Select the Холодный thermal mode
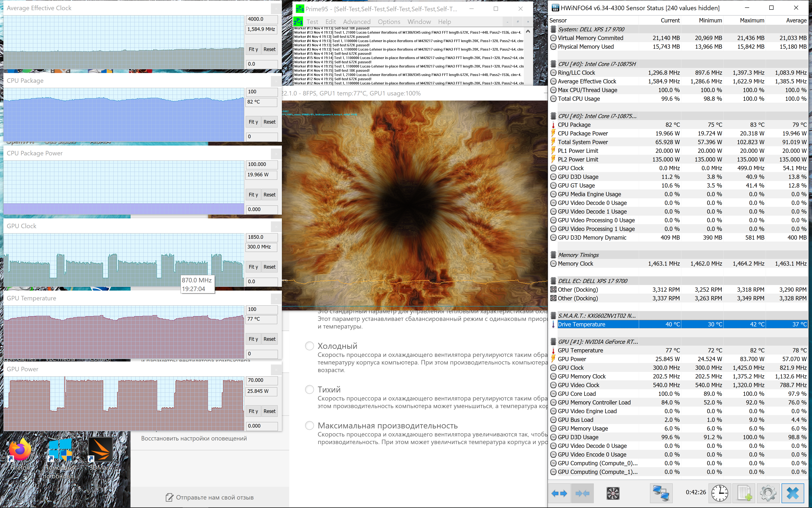 pyautogui.click(x=309, y=346)
